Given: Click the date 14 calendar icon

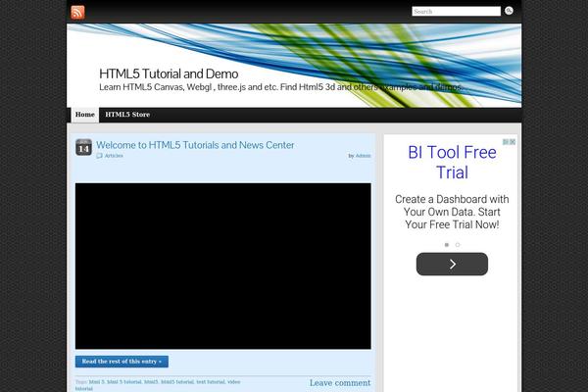Looking at the screenshot, I should pos(83,147).
